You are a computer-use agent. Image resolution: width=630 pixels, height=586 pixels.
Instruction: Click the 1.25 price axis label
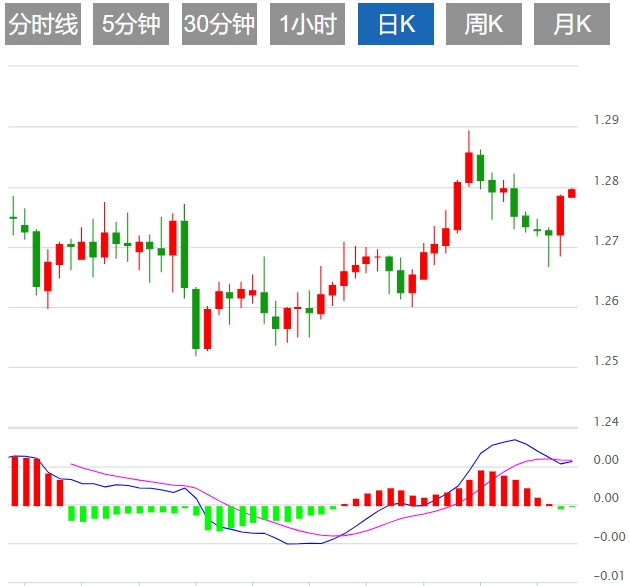click(605, 361)
